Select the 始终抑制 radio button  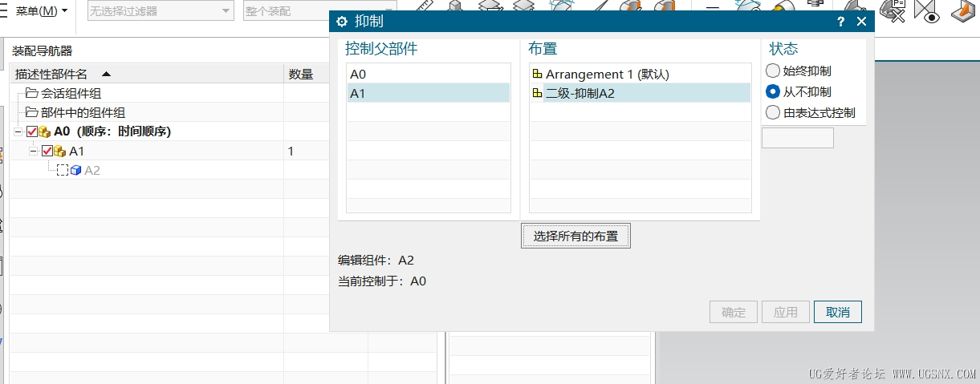coord(773,71)
